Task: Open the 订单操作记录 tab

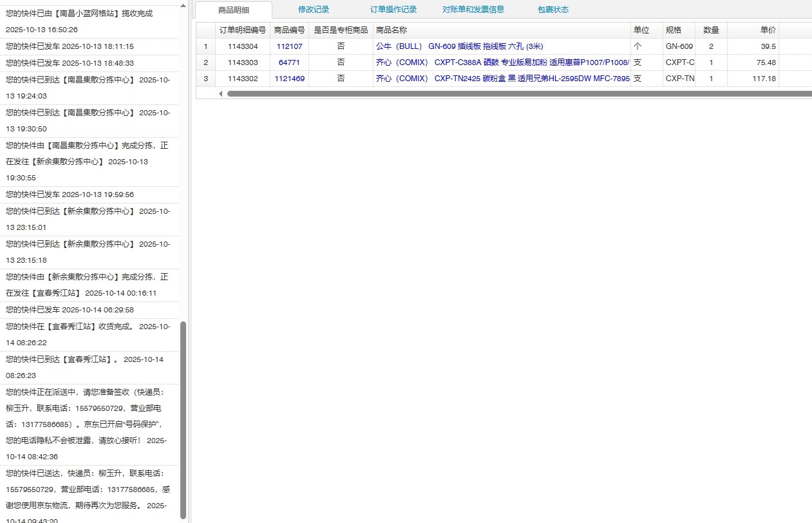Action: [x=393, y=10]
